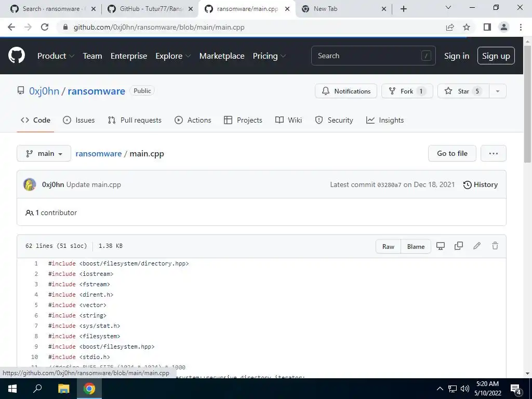Focus the GitHub search field
Viewport: 532px width, 399px height.
point(373,56)
